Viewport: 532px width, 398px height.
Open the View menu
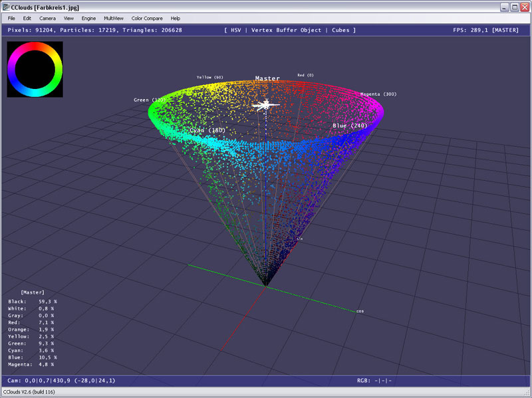point(69,19)
